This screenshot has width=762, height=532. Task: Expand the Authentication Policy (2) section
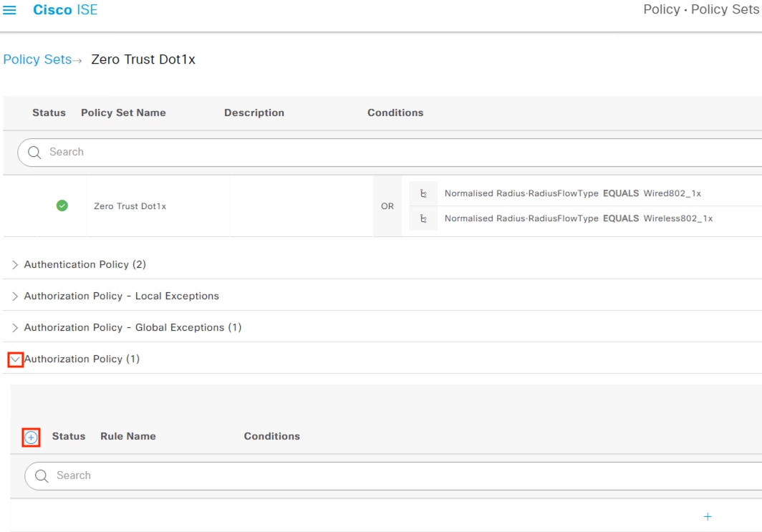[15, 265]
